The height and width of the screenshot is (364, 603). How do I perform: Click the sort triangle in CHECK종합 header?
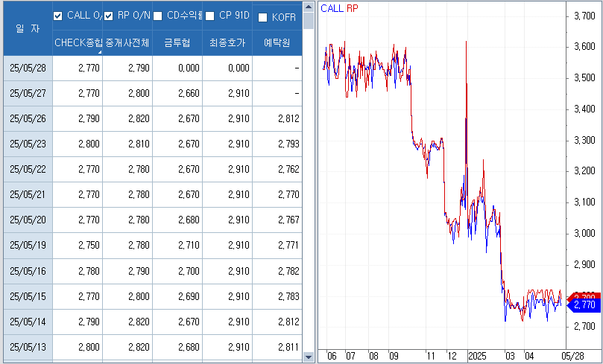[x=99, y=52]
